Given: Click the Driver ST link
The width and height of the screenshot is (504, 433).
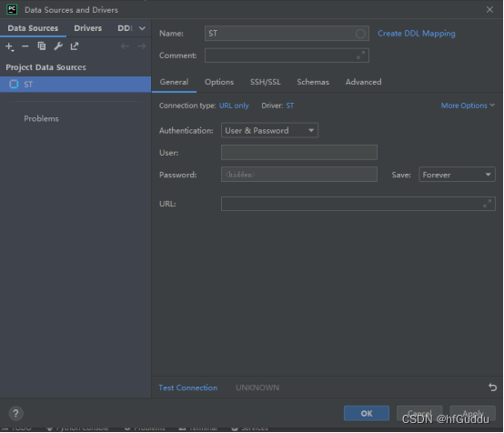Looking at the screenshot, I should 290,106.
